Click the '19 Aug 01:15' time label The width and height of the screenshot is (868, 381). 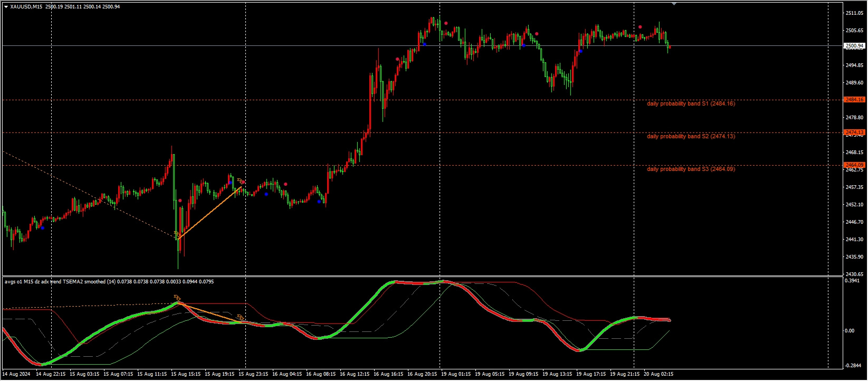pyautogui.click(x=456, y=375)
